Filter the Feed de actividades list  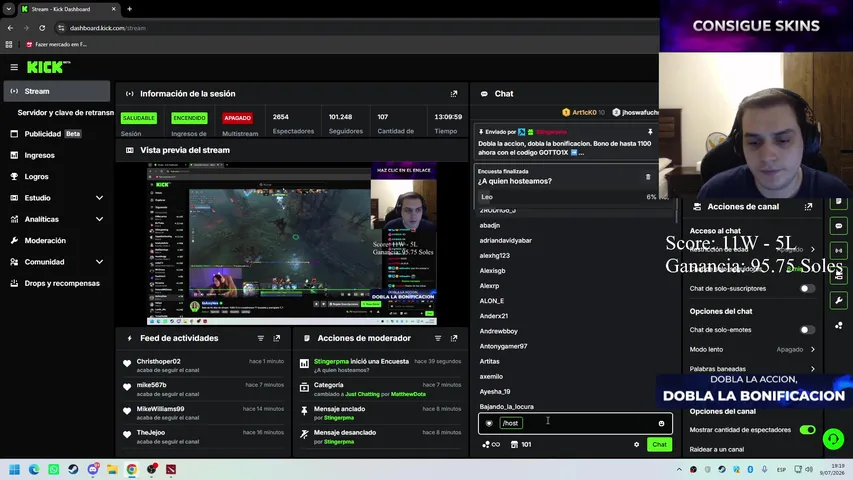(x=261, y=338)
